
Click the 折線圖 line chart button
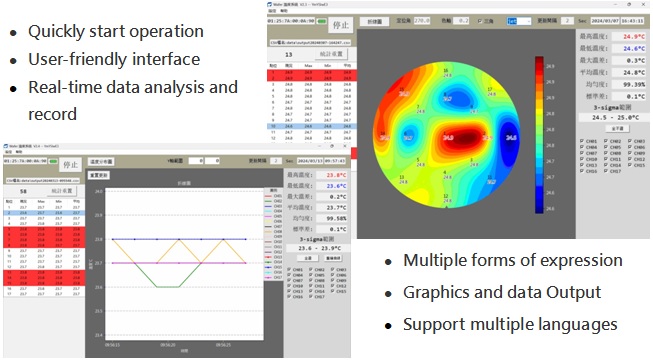(x=374, y=21)
